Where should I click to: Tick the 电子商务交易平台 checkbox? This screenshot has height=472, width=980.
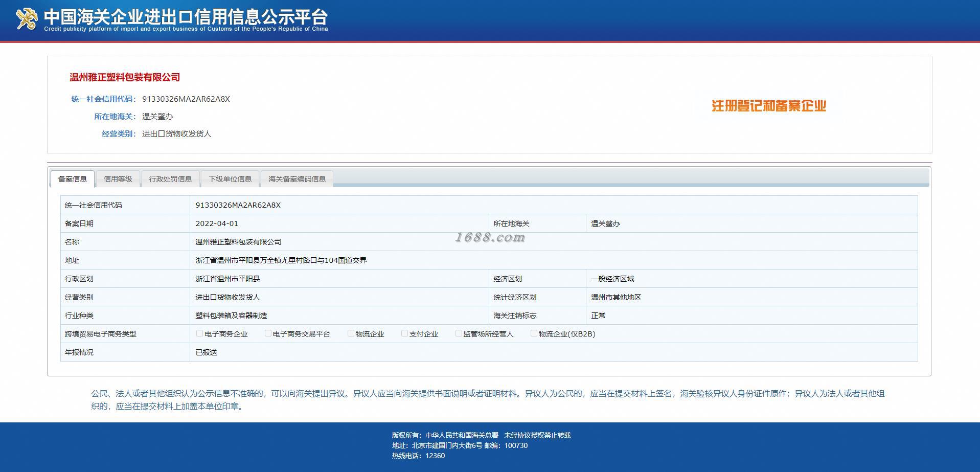[x=268, y=333]
